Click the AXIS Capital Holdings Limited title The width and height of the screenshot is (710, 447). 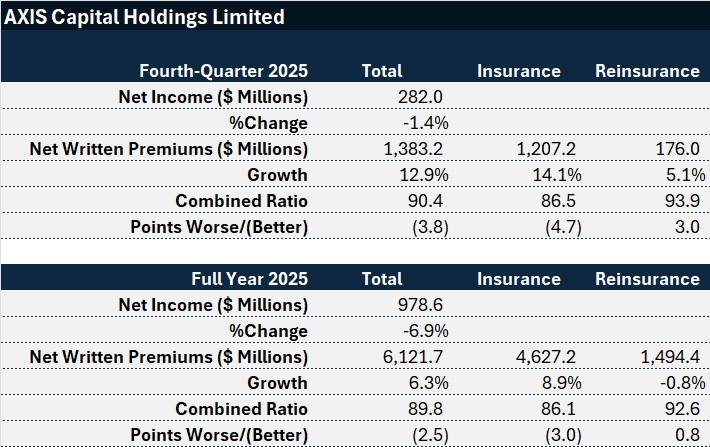click(x=144, y=17)
